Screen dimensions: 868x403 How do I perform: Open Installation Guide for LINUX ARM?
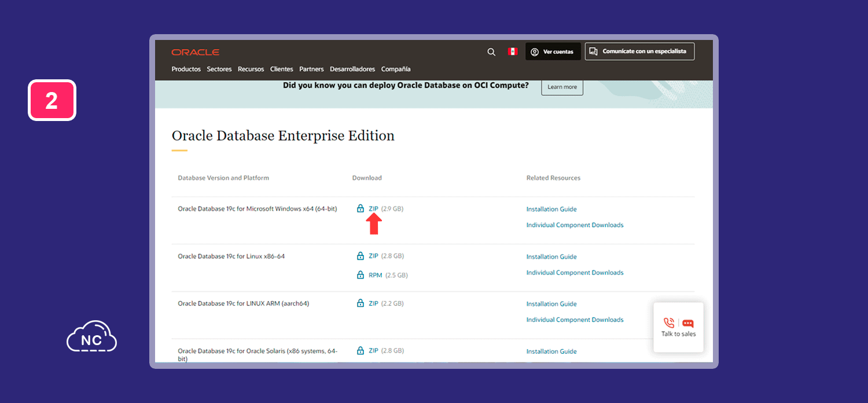point(551,304)
